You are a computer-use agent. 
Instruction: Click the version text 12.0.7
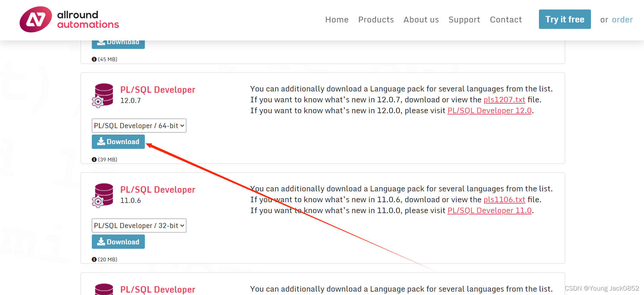[131, 101]
